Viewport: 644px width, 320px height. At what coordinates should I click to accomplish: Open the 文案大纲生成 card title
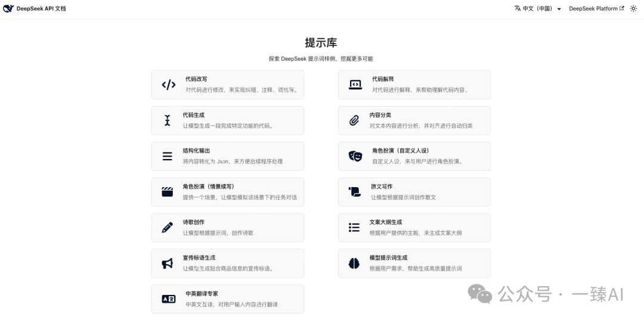[386, 222]
